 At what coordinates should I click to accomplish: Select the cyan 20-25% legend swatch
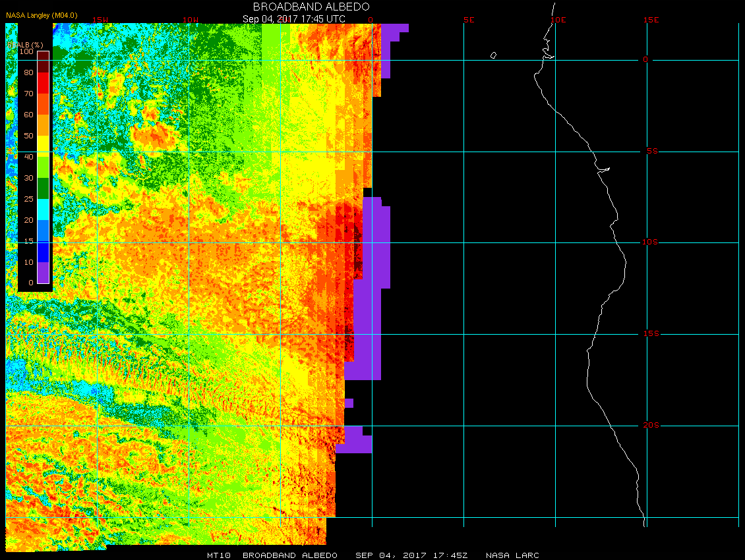pos(44,210)
